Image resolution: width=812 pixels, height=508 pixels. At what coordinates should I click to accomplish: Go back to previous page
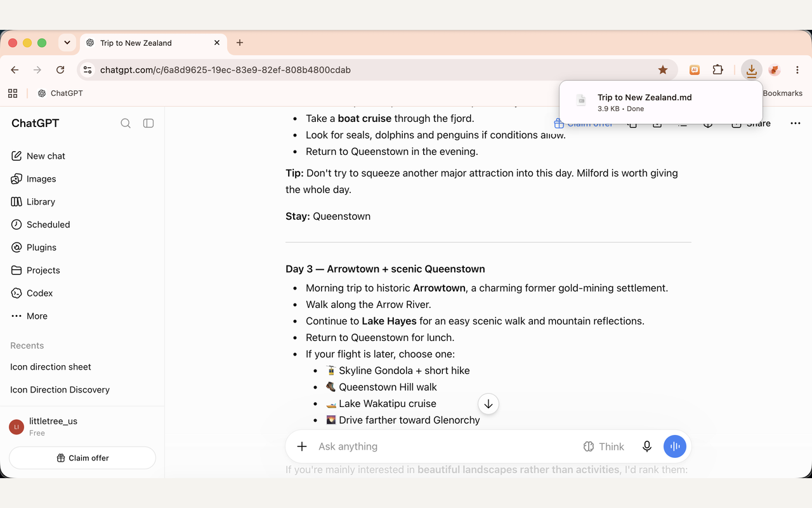(x=15, y=70)
